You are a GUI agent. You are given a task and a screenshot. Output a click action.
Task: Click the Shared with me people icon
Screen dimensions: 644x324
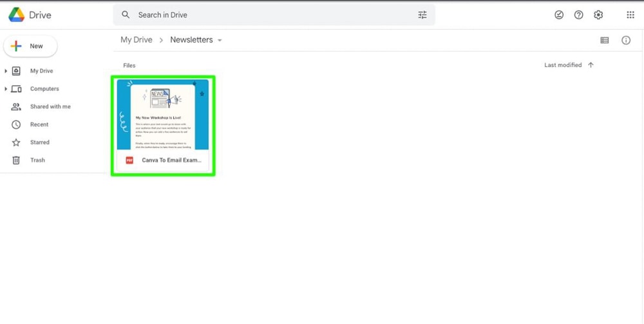tap(16, 107)
